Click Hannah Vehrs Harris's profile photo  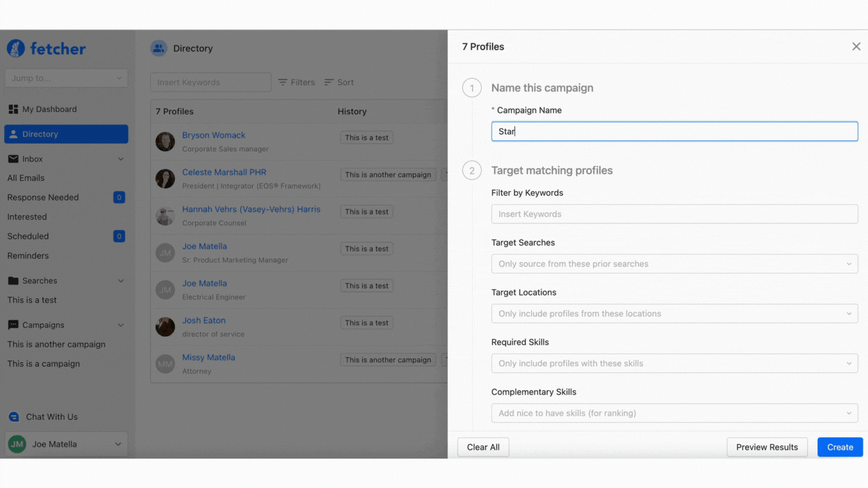[165, 216]
